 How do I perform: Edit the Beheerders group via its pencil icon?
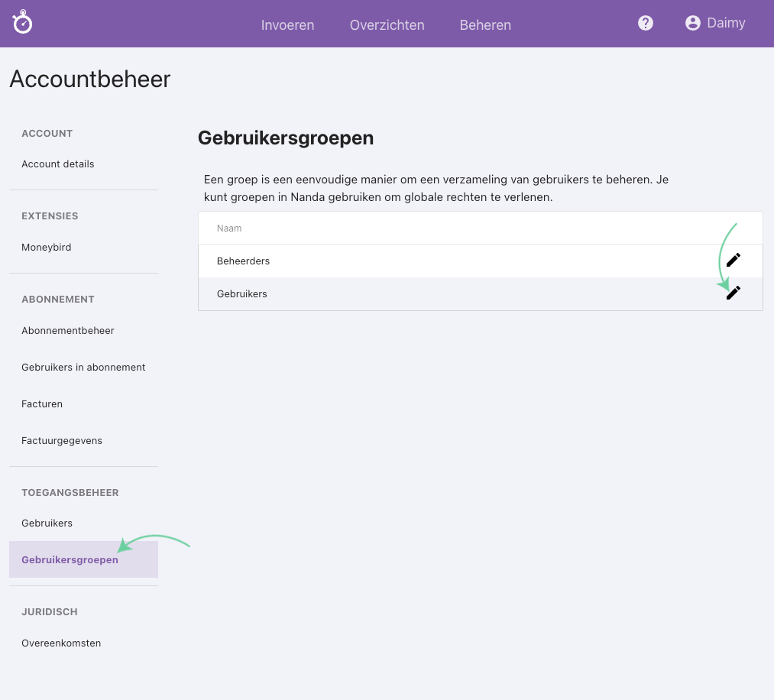733,260
